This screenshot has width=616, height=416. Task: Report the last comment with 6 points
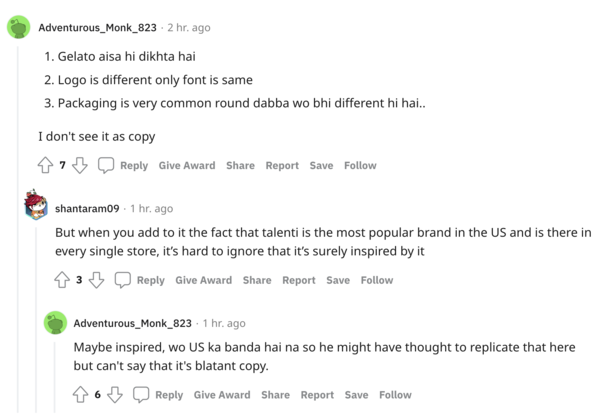point(317,395)
